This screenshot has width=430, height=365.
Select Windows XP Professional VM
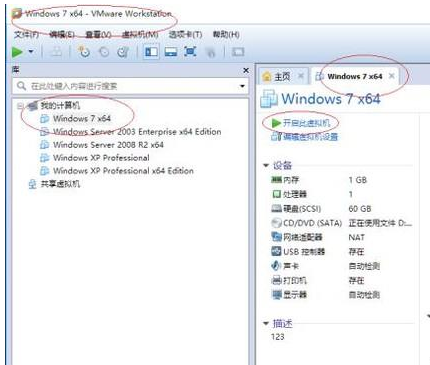coord(101,158)
